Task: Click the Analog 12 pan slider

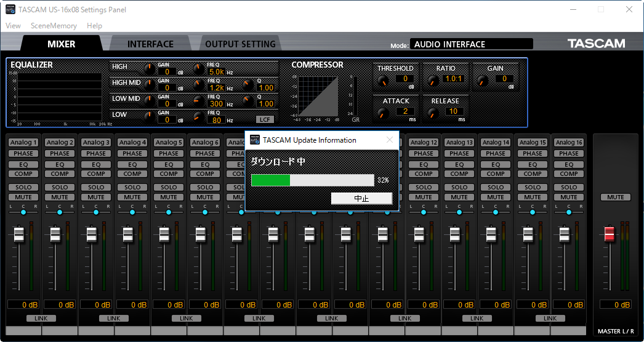Action: tap(424, 212)
